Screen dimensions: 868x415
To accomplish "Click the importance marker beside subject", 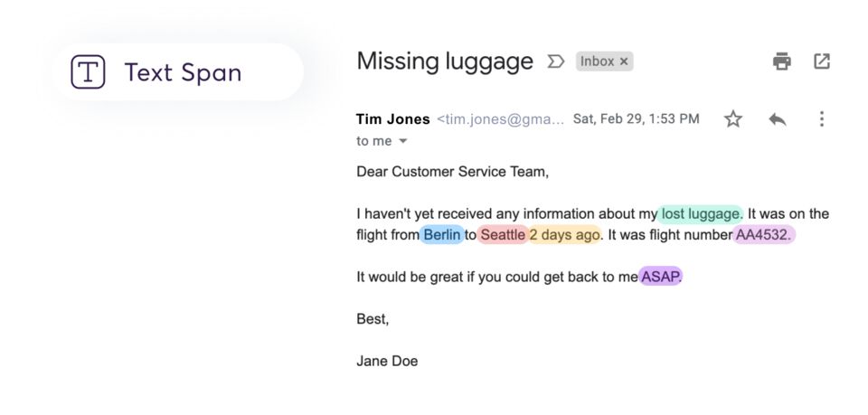I will (555, 61).
